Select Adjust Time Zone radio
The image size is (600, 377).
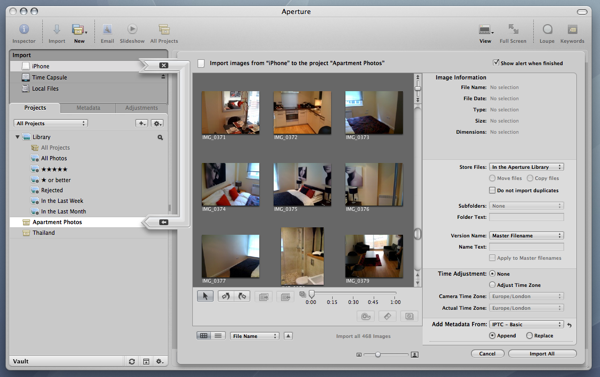[492, 285]
